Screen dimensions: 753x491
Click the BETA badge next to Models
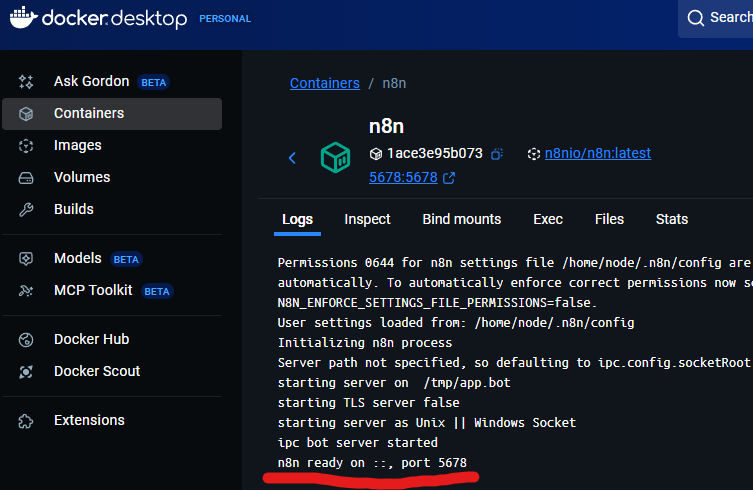tap(126, 259)
